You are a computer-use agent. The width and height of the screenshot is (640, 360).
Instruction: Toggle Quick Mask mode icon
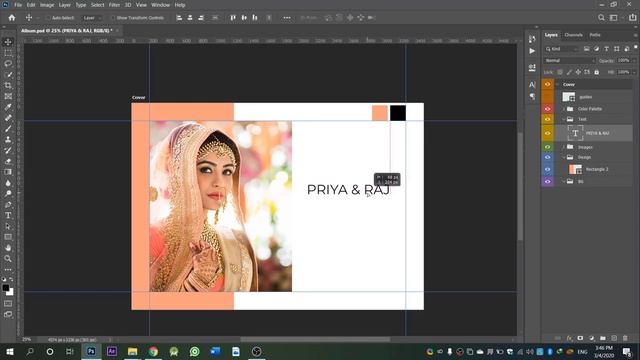pyautogui.click(x=8, y=304)
